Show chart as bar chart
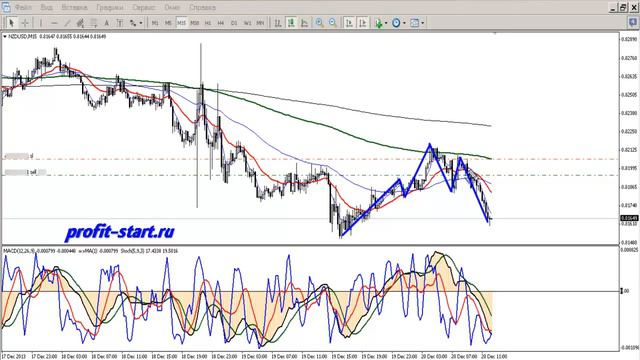 (278, 23)
